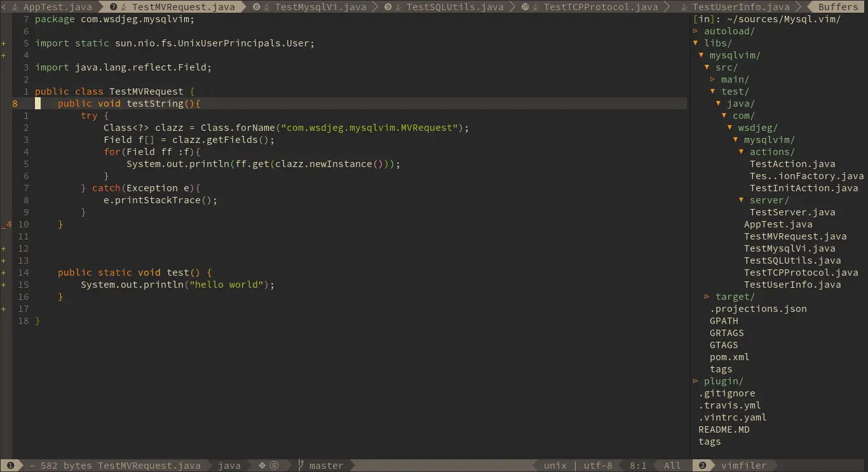Open TestAction.java in the file tree
The width and height of the screenshot is (868, 472).
click(792, 164)
